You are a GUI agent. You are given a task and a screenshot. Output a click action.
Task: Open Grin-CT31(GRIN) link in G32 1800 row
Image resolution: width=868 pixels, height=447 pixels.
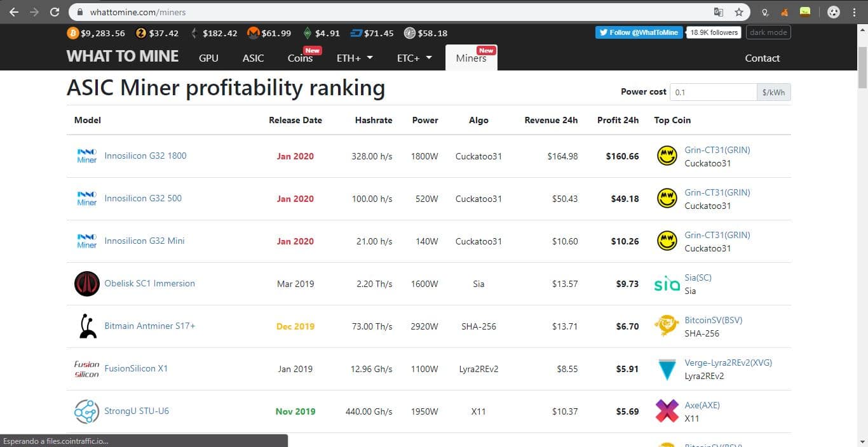(717, 150)
